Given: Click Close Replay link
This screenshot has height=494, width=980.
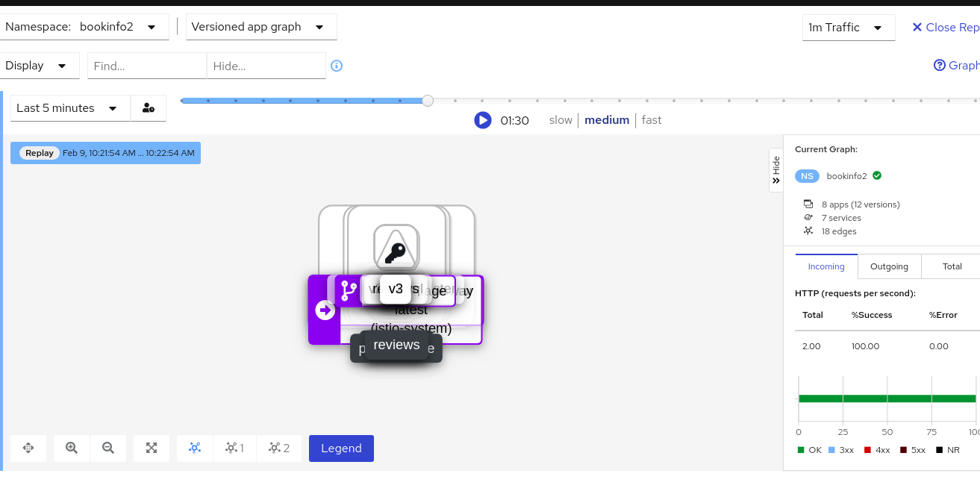Looking at the screenshot, I should (x=946, y=28).
